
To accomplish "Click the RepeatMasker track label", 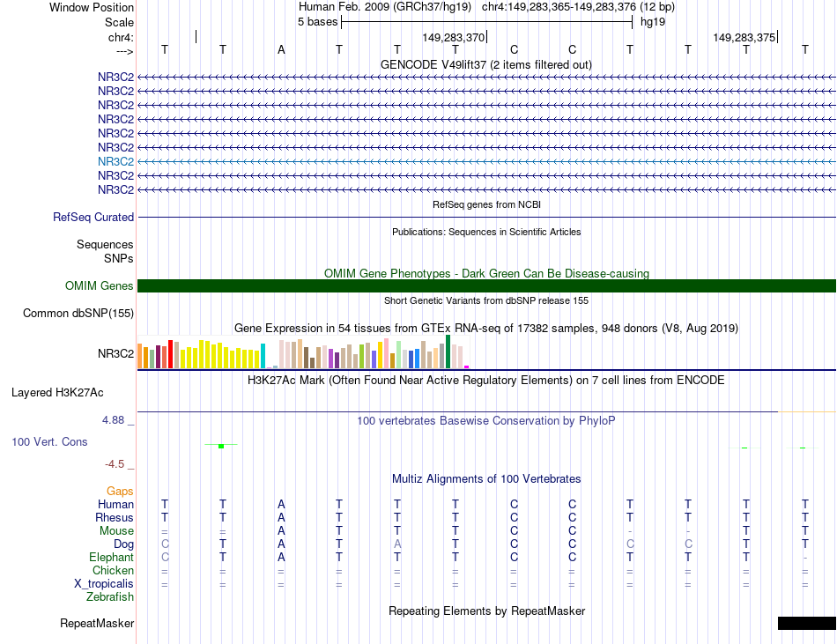I will click(x=97, y=624).
